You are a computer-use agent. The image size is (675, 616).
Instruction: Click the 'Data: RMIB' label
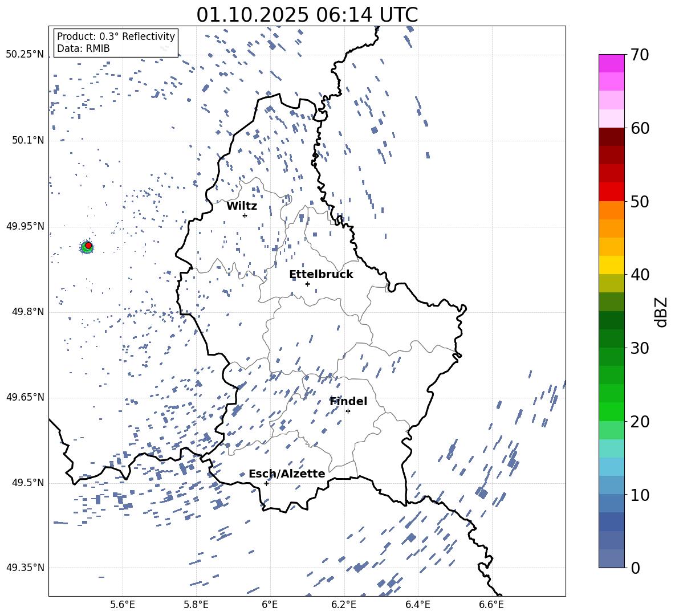83,48
